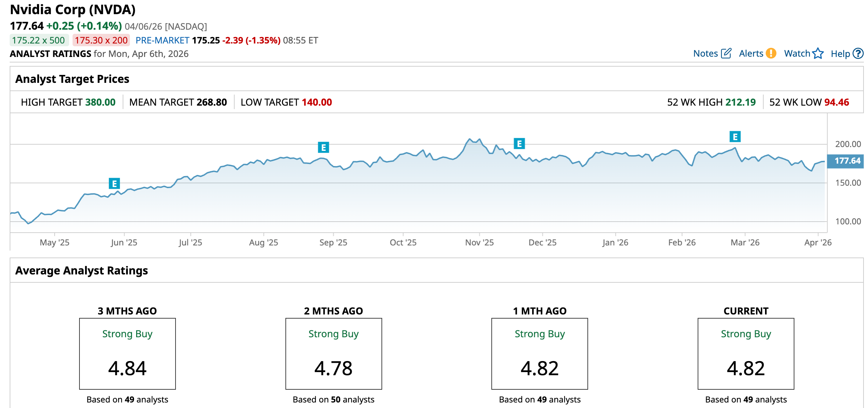Image resolution: width=868 pixels, height=408 pixels.
Task: Click the PRE-MARKET label
Action: pyautogui.click(x=162, y=40)
